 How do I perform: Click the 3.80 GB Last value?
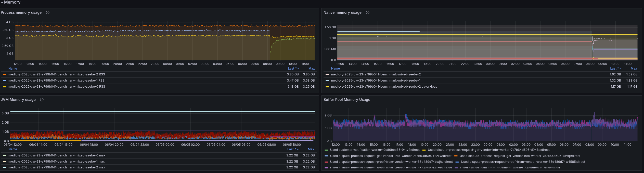[293, 74]
